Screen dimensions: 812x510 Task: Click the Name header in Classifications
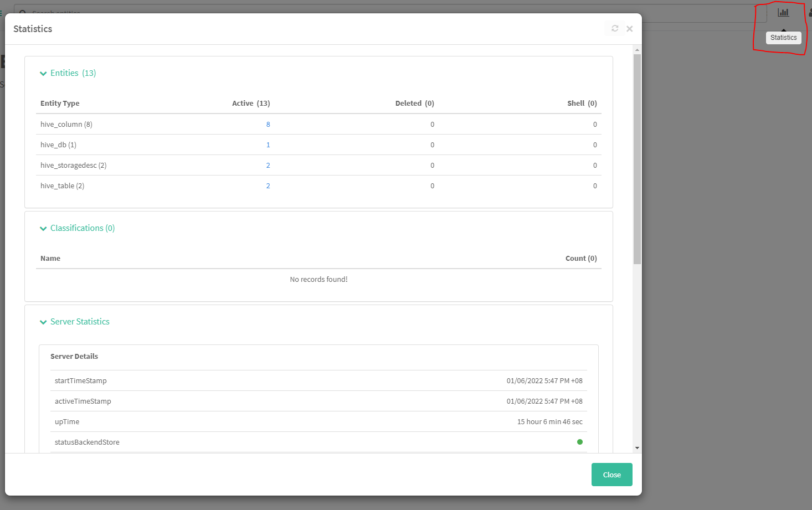pos(50,258)
